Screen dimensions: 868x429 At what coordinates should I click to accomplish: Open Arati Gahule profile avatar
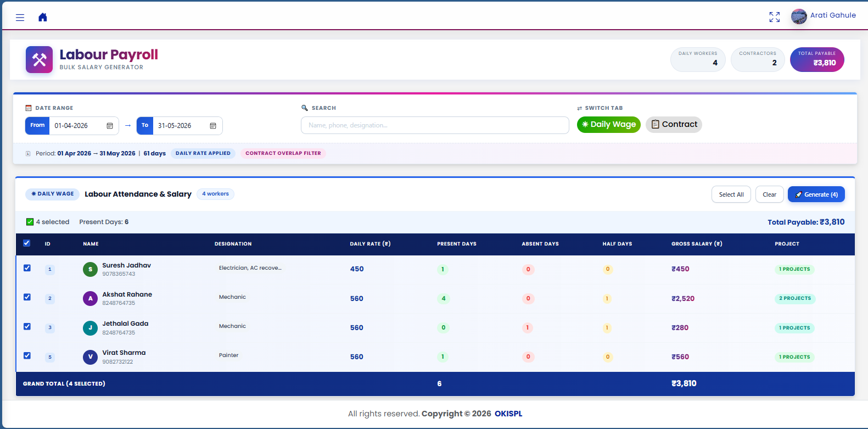coord(799,16)
